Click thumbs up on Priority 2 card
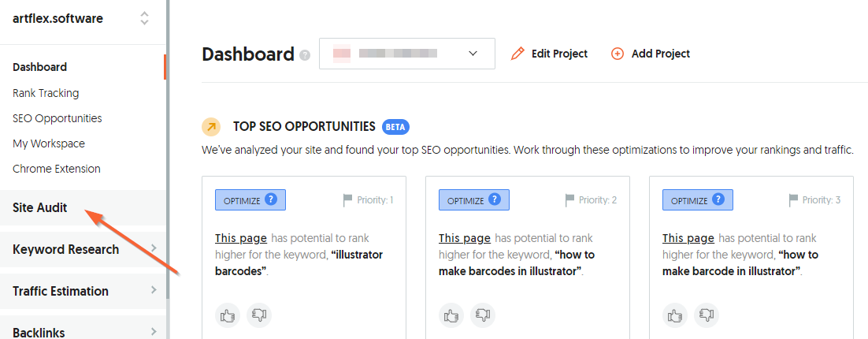868x339 pixels. 451,315
